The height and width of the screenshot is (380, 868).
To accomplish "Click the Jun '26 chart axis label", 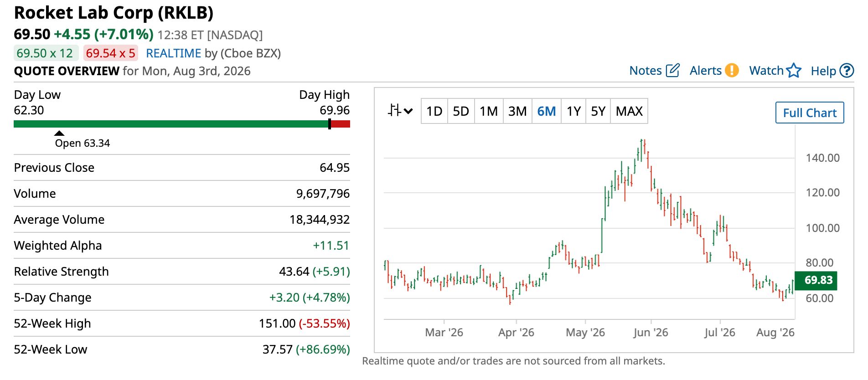I will (x=651, y=333).
